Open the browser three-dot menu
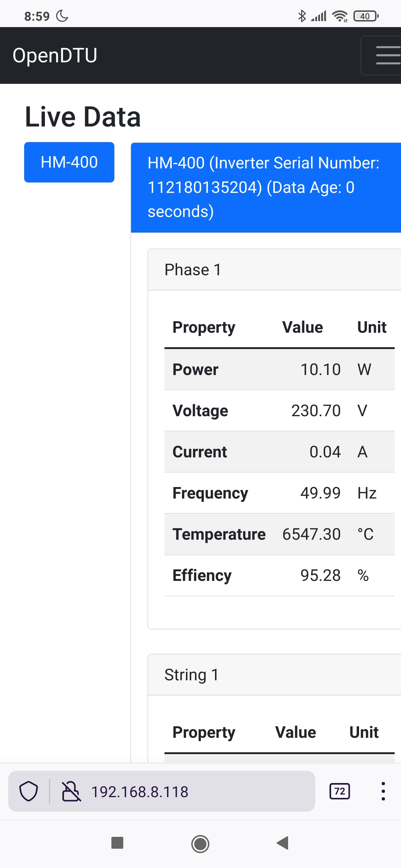401x868 pixels. pos(383,791)
